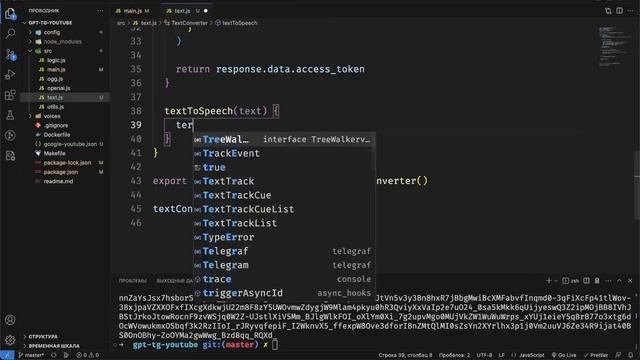Click the split editor icon
Screen dimensions: 640x360
tap(620, 11)
